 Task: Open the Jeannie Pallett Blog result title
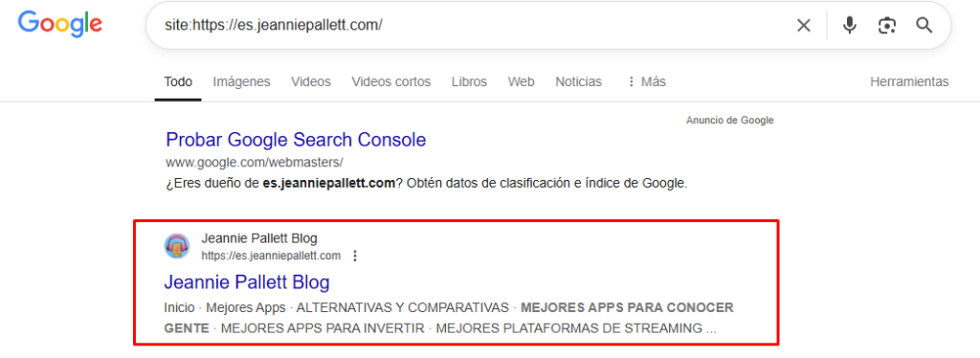click(x=247, y=282)
